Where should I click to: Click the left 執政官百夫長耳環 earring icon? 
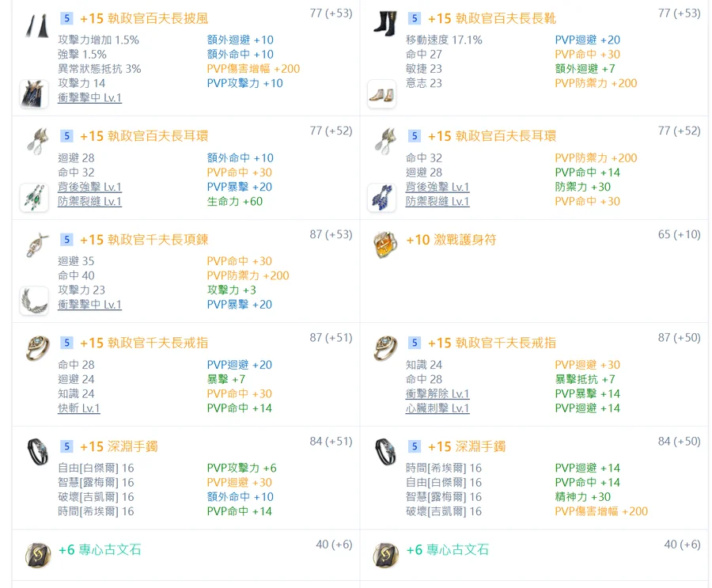(x=34, y=143)
